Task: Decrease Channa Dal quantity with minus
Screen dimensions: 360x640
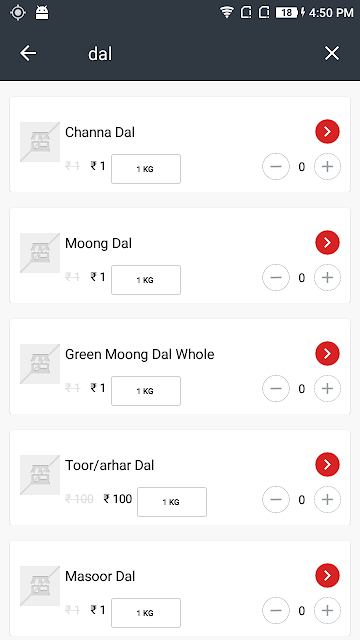Action: pyautogui.click(x=276, y=167)
